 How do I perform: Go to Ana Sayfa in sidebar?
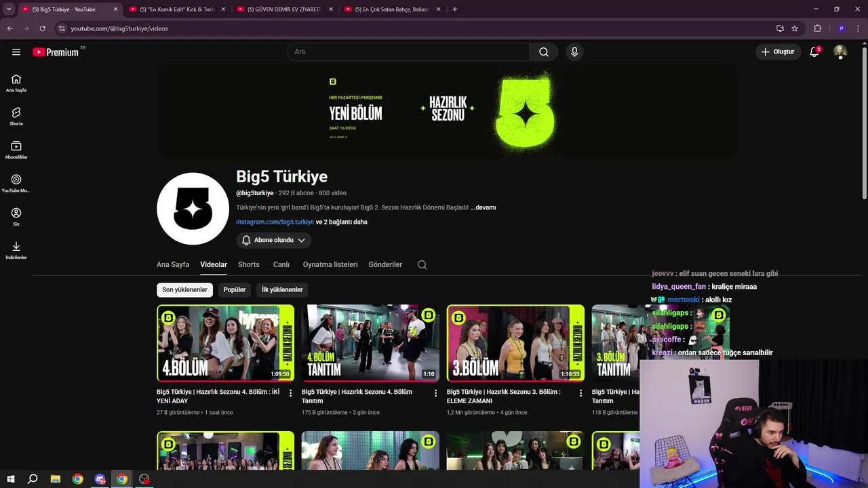click(x=16, y=83)
